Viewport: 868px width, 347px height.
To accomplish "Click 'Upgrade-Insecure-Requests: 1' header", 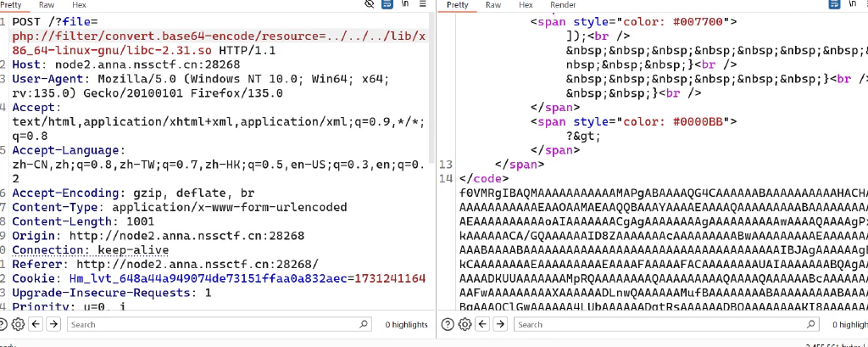I will 112,294.
